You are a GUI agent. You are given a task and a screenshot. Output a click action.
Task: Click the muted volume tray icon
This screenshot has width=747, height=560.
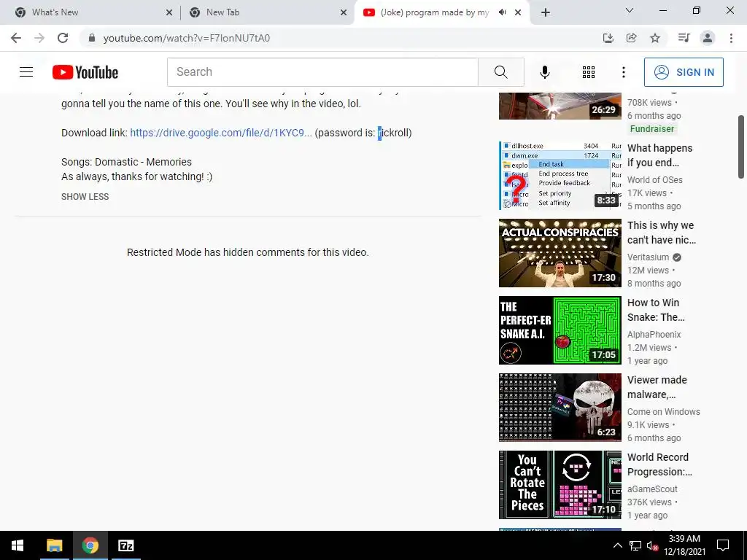tap(652, 545)
